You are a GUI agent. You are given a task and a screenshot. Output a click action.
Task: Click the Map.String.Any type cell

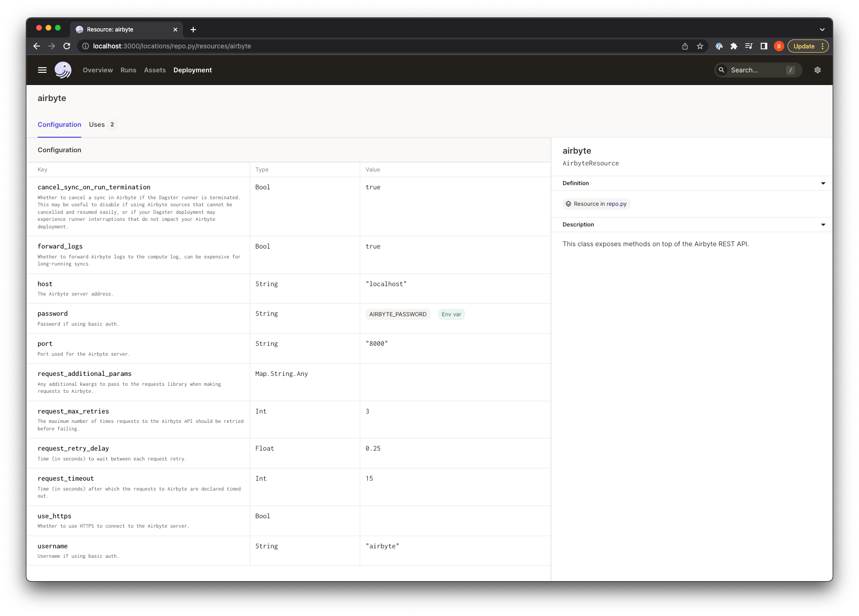point(282,374)
